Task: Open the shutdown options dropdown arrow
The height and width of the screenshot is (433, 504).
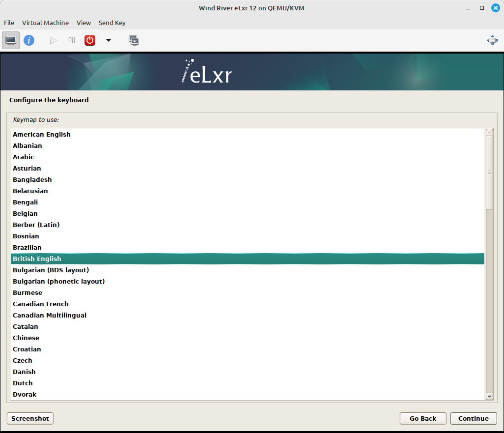Action: pyautogui.click(x=108, y=40)
